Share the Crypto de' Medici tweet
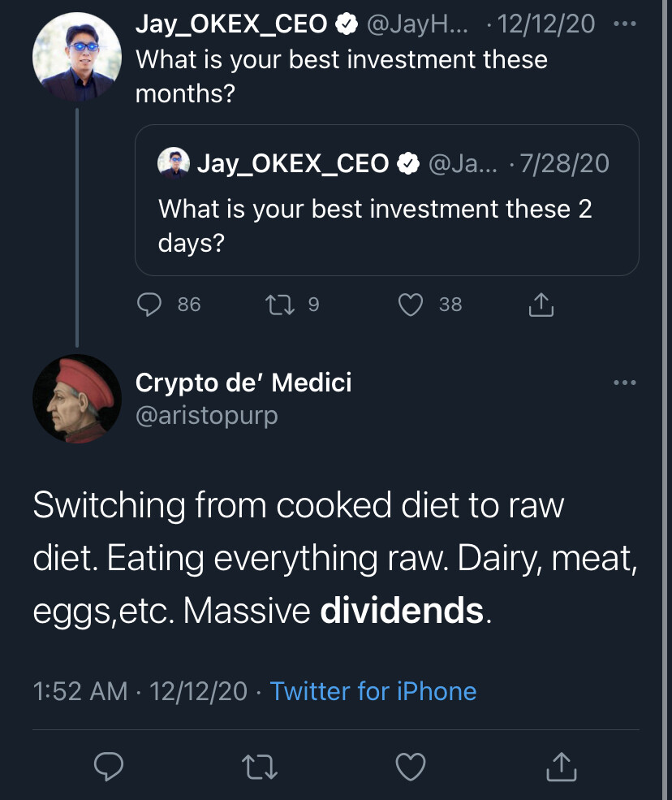The height and width of the screenshot is (800, 672). click(562, 765)
